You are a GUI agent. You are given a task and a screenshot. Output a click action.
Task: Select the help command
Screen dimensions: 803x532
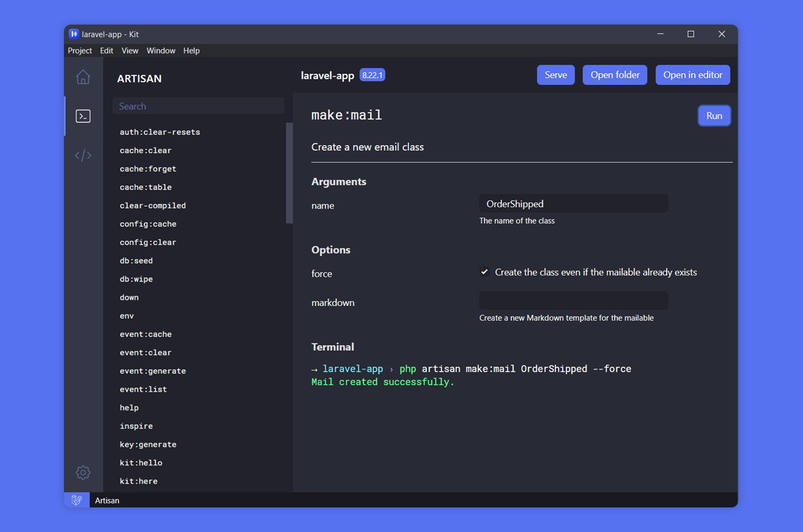pyautogui.click(x=129, y=408)
